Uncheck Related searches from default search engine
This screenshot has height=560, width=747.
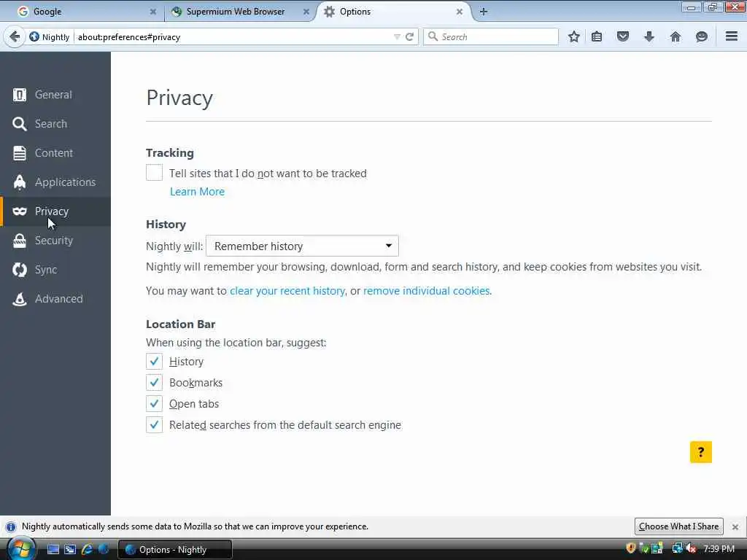tap(154, 425)
